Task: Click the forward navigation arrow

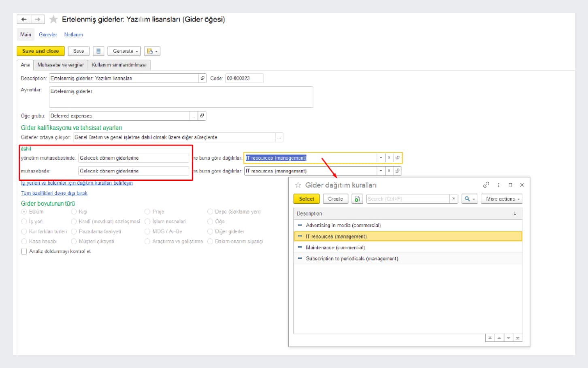Action: pyautogui.click(x=38, y=19)
